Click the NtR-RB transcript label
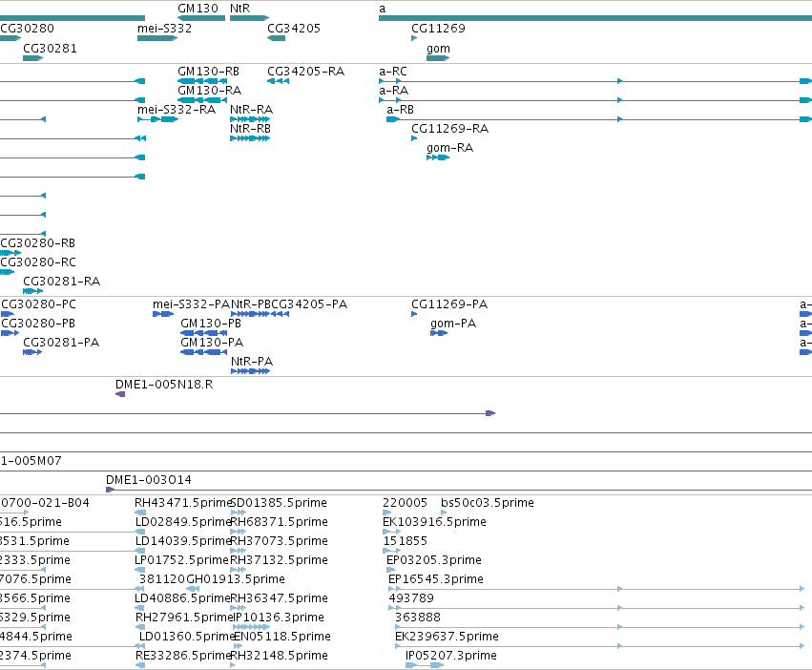Image resolution: width=812 pixels, height=670 pixels. tap(250, 129)
